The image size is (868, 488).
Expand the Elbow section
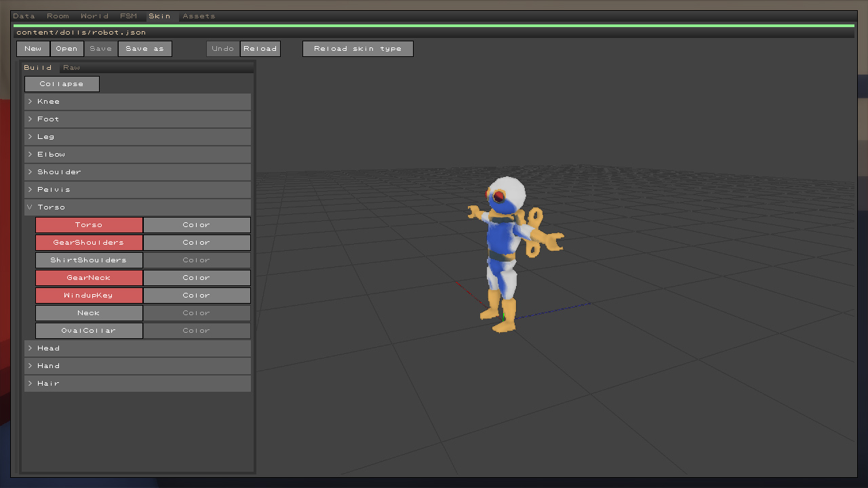pos(138,155)
